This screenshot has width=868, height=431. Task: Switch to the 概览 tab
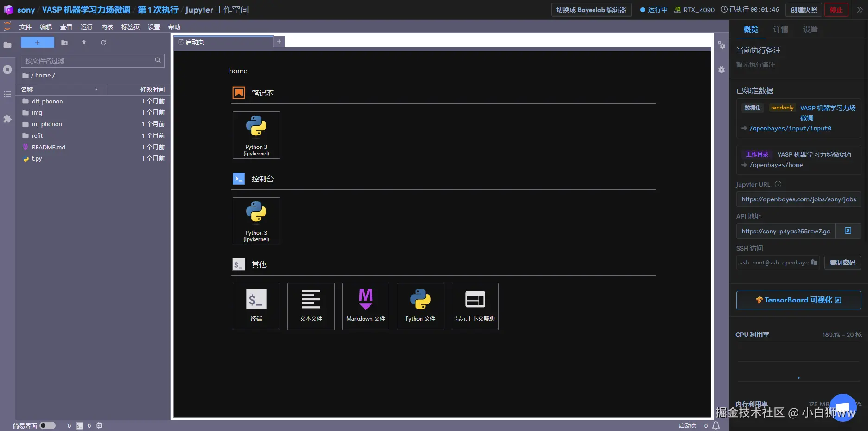tap(751, 30)
